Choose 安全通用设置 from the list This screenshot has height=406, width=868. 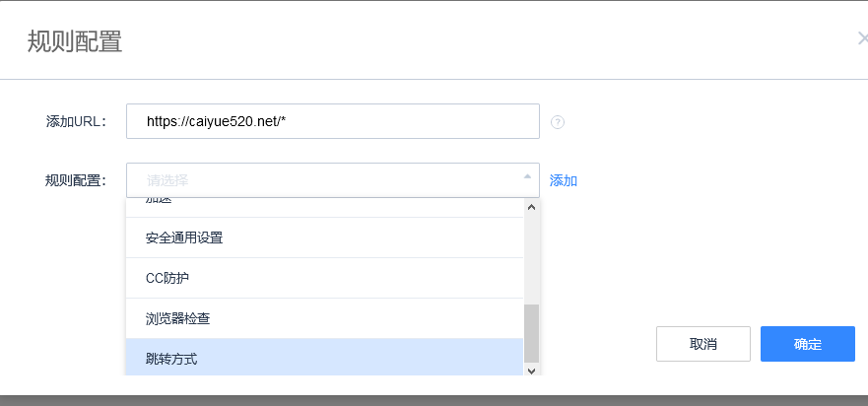(324, 237)
